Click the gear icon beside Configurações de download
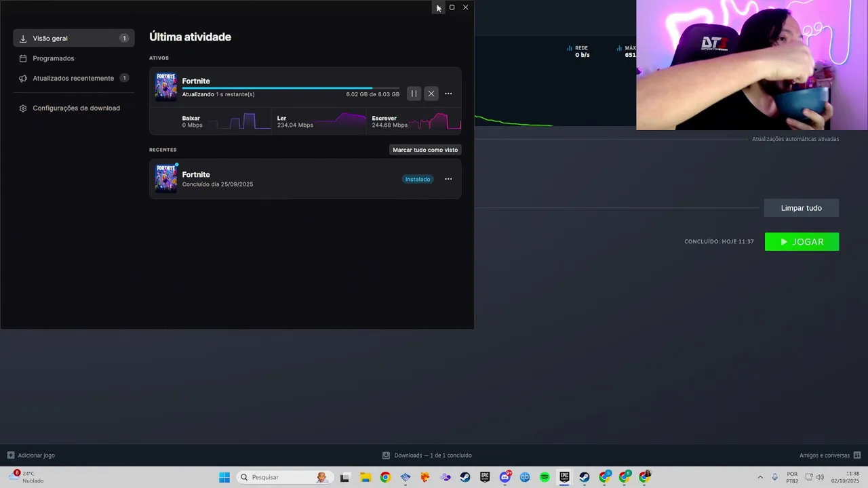This screenshot has height=488, width=868. (23, 108)
